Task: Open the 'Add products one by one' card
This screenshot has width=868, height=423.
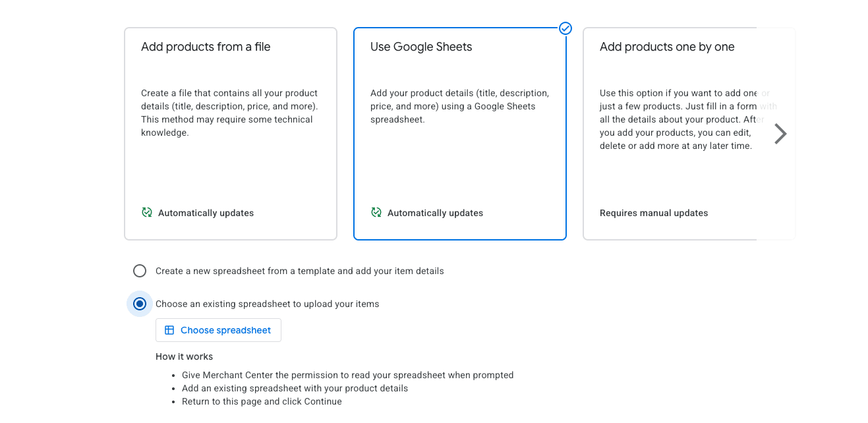Action: (688, 133)
